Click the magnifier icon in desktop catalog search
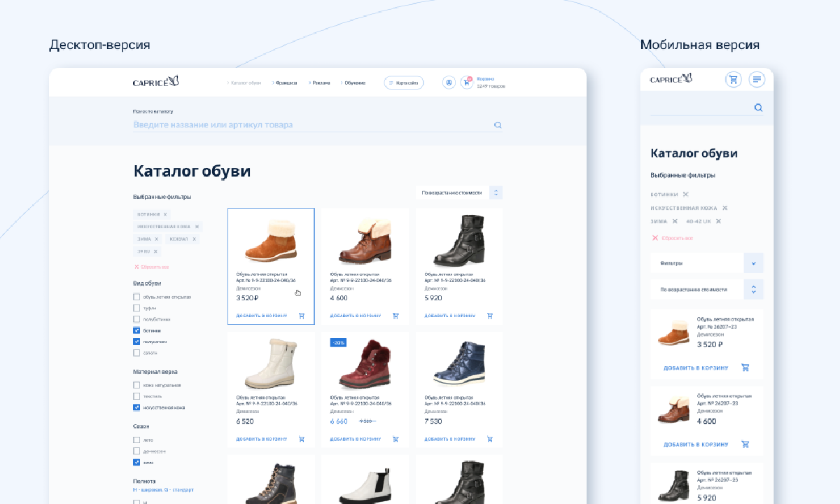The image size is (840, 504). pos(498,125)
